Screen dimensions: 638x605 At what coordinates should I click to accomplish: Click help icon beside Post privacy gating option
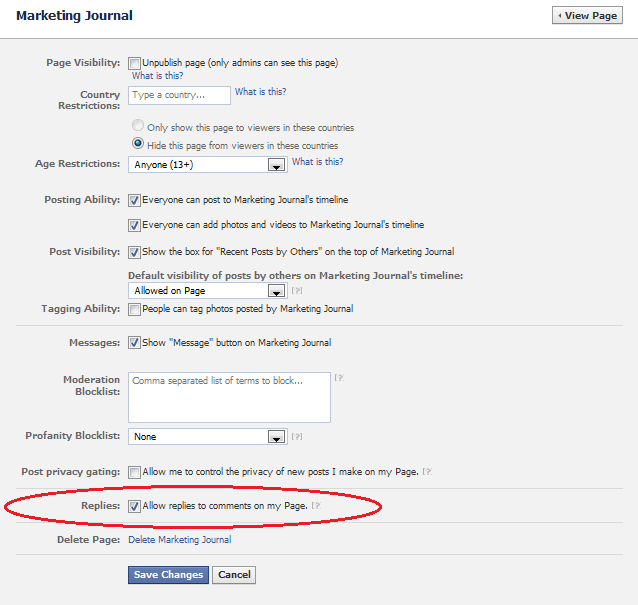(x=427, y=472)
